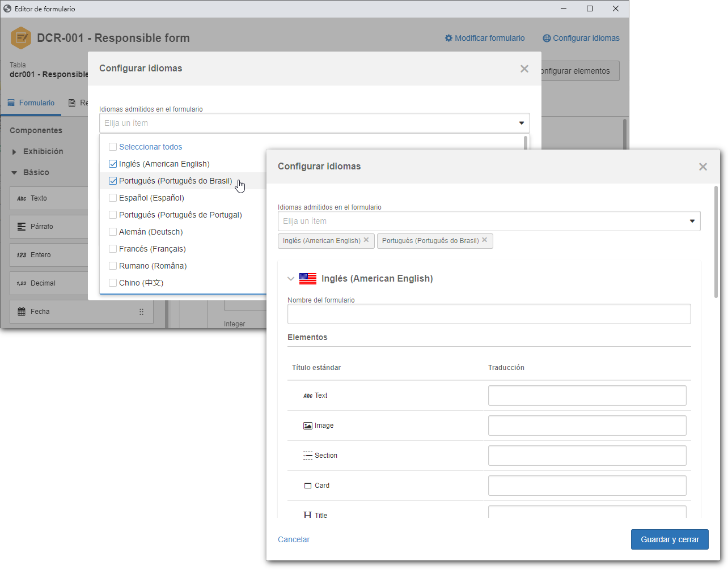Click the H icon in the Title row
The height and width of the screenshot is (570, 728).
(307, 515)
